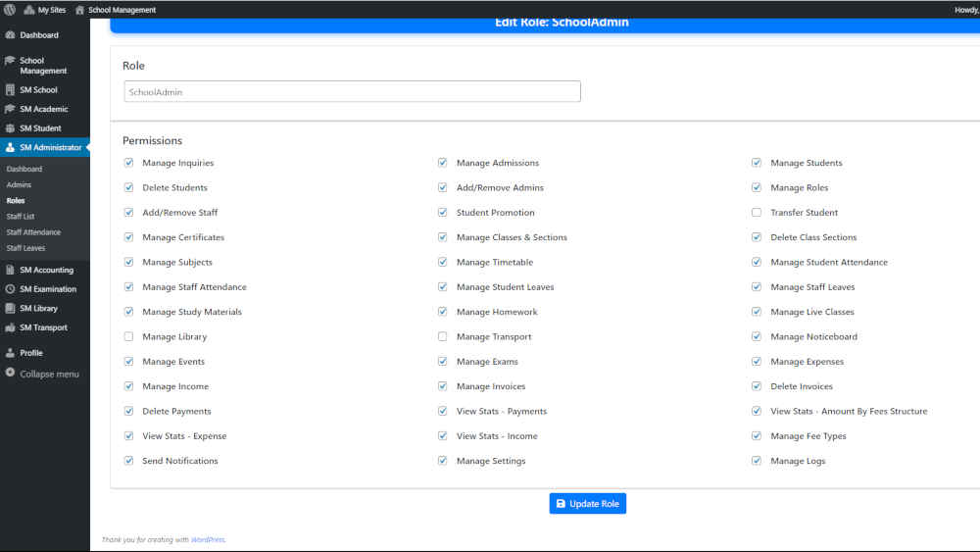The image size is (980, 552).
Task: Click the Update Role button
Action: (x=587, y=504)
